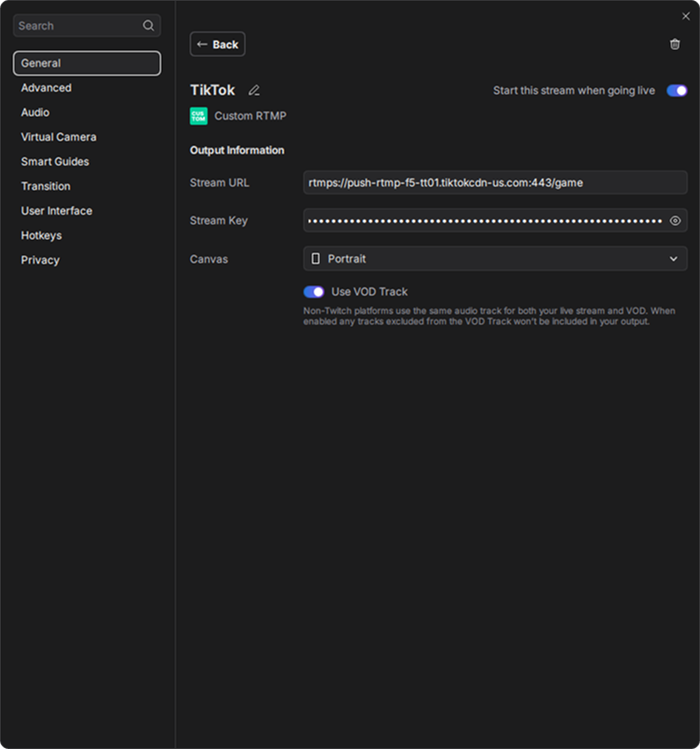
Task: Toggle Start this stream when going live
Action: pyautogui.click(x=676, y=91)
